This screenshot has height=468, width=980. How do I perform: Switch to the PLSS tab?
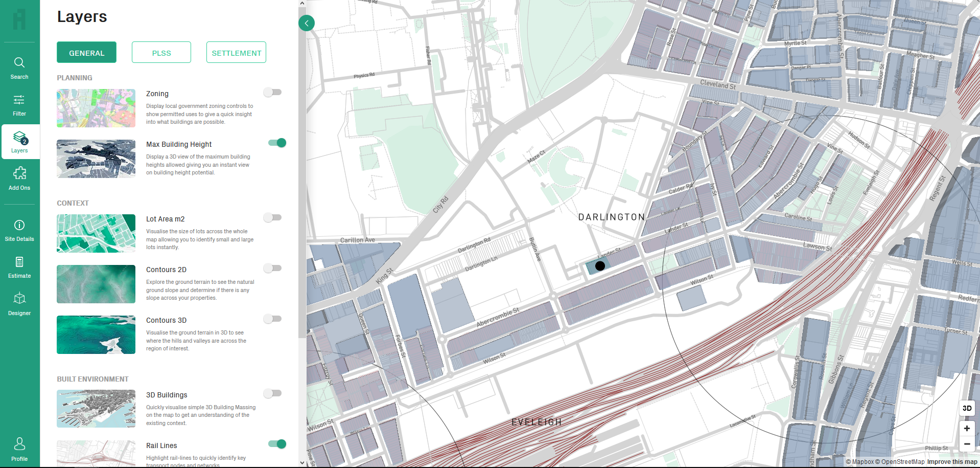(161, 52)
